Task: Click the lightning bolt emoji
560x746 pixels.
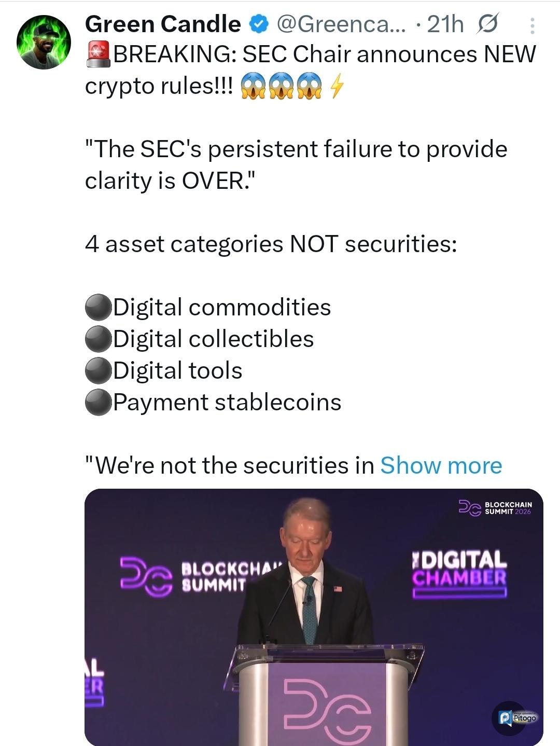Action: coord(337,86)
